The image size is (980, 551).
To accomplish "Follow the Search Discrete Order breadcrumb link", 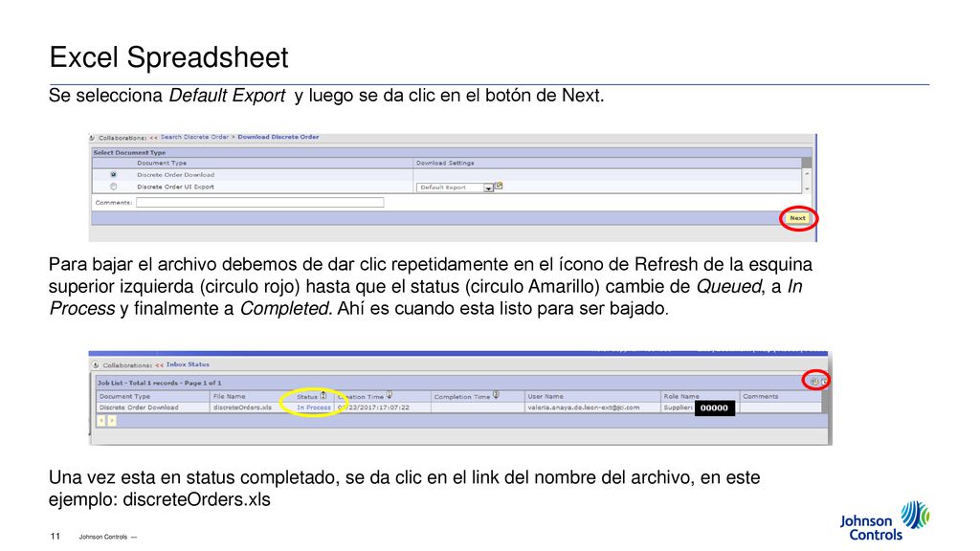I will [x=194, y=137].
